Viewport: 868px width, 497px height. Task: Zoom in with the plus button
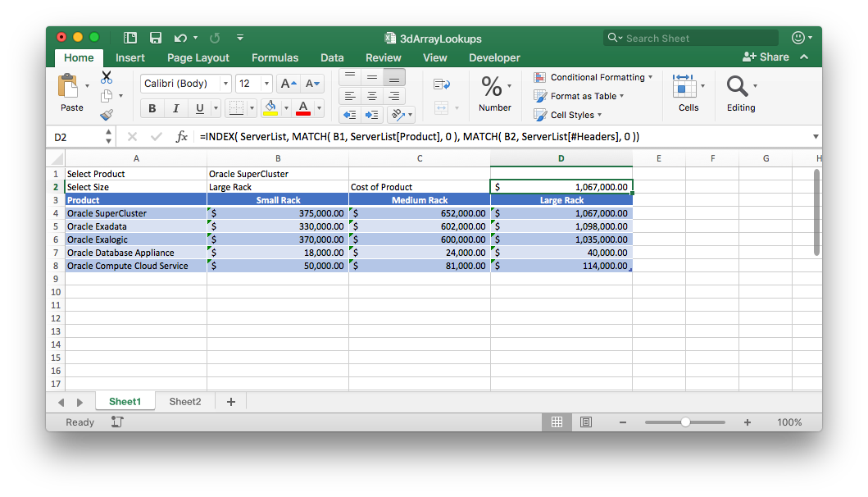(748, 422)
